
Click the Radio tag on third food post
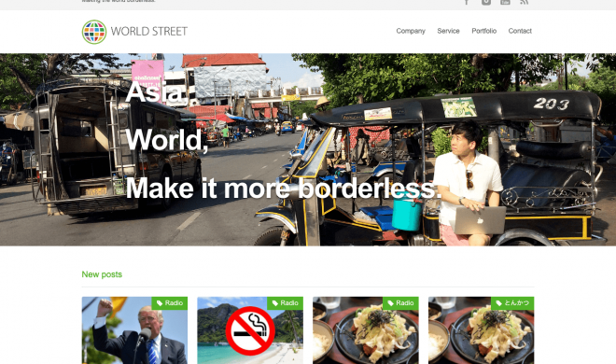pos(400,303)
